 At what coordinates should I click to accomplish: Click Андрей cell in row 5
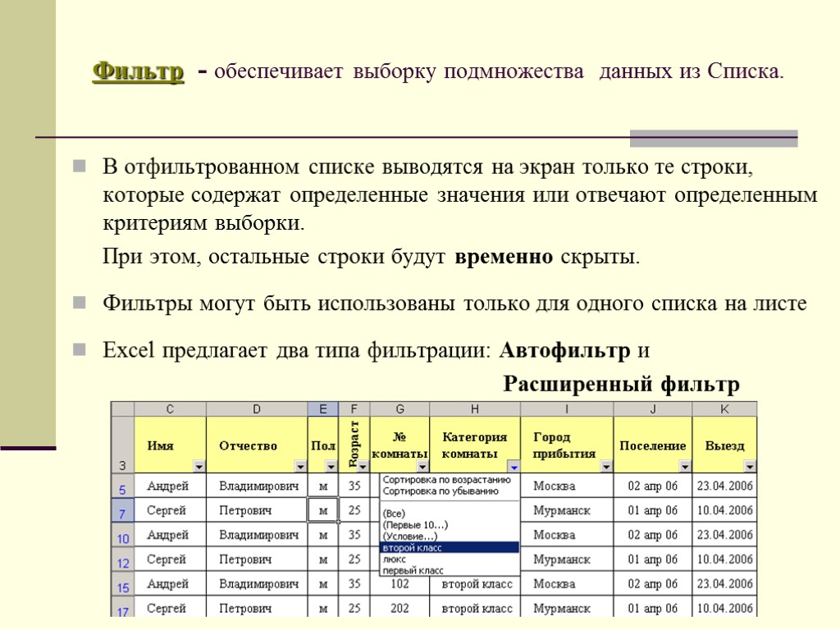pos(170,486)
